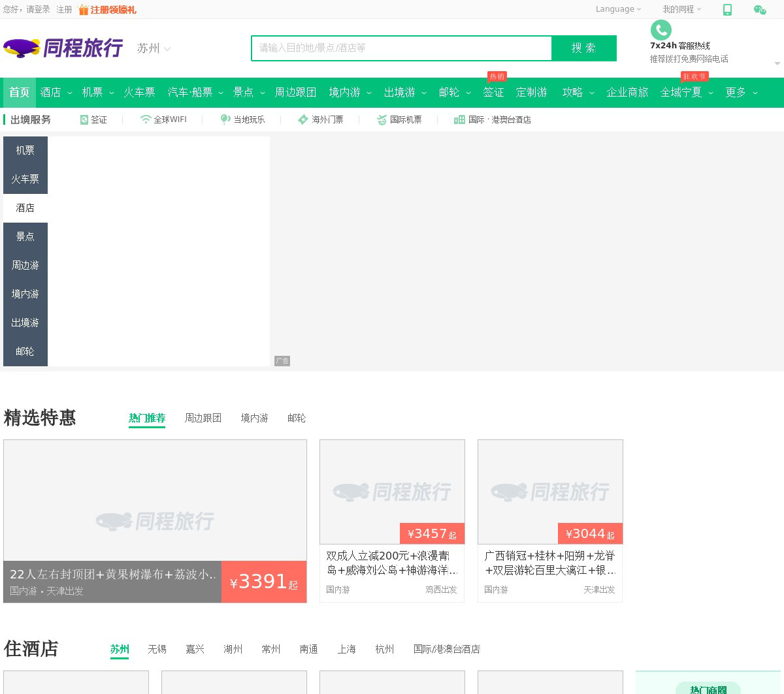Image resolution: width=784 pixels, height=694 pixels.
Task: Select the 火车票 sidebar tab
Action: coord(25,180)
